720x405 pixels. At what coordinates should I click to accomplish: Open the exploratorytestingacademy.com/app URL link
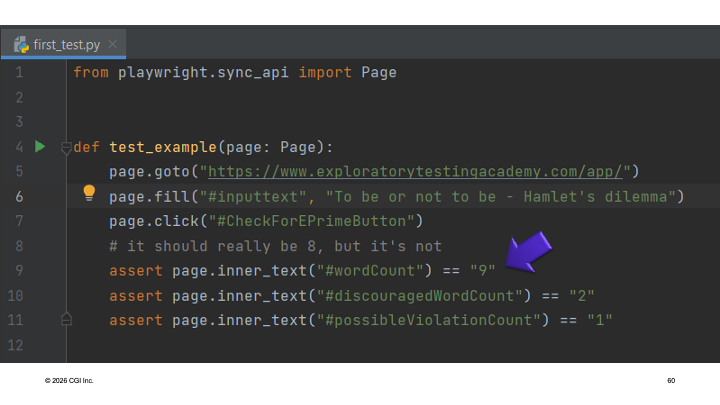click(x=415, y=172)
